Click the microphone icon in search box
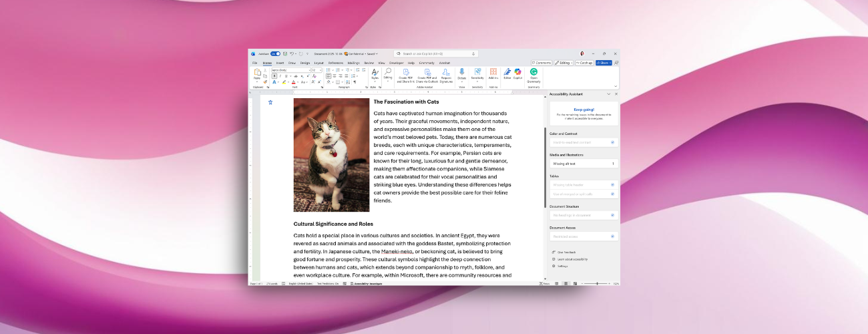The height and width of the screenshot is (334, 868). [473, 53]
